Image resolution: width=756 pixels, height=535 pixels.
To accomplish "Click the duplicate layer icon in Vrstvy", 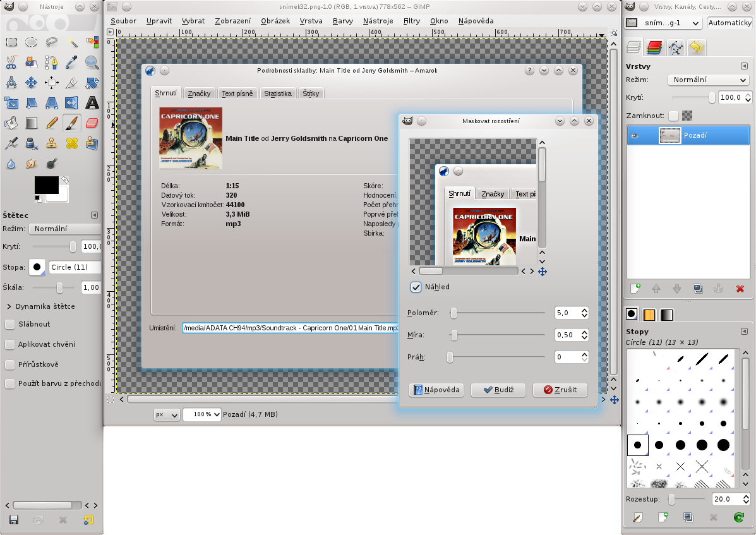I will 698,289.
